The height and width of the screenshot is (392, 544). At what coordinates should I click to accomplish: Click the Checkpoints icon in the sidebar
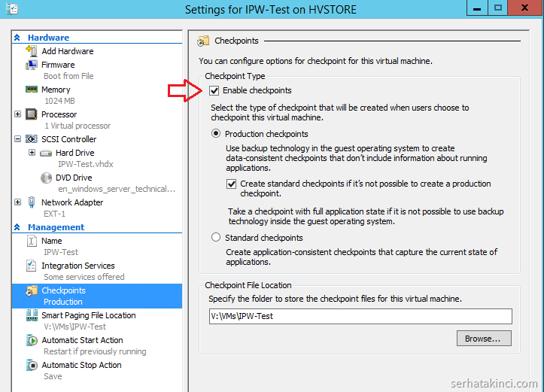click(x=31, y=290)
